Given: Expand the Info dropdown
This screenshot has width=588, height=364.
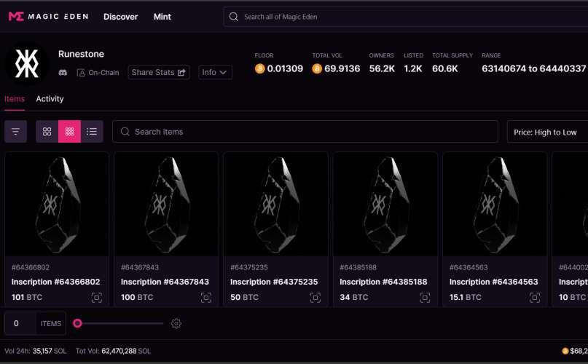Looking at the screenshot, I should point(215,72).
